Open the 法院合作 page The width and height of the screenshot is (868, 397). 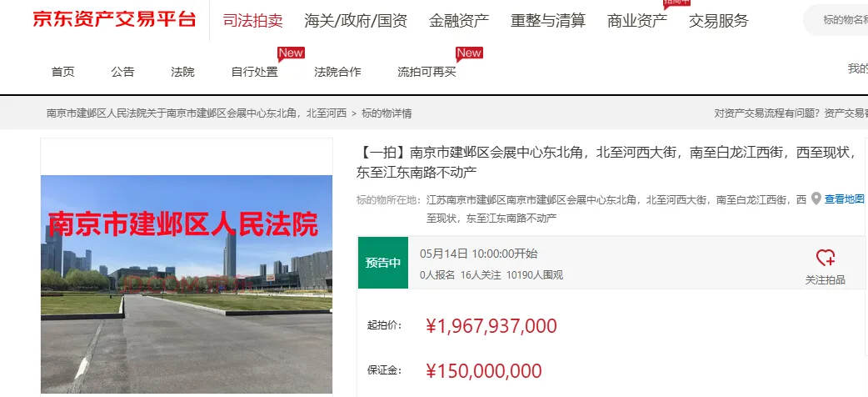coord(337,72)
